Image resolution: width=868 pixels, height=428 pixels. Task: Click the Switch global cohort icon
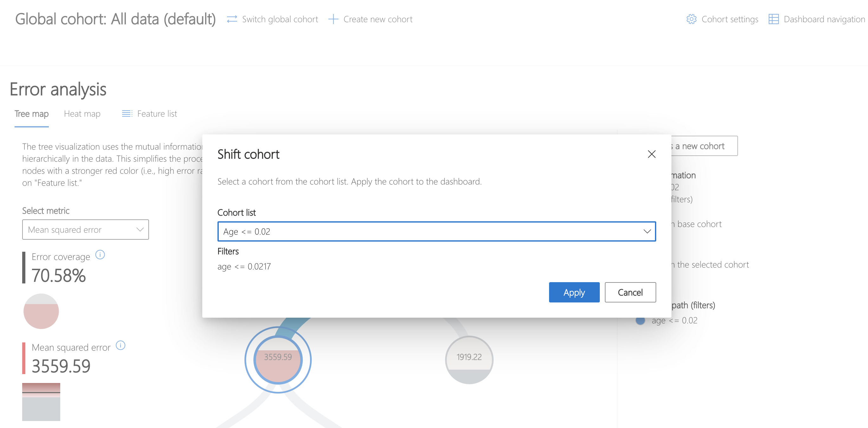[x=232, y=19]
